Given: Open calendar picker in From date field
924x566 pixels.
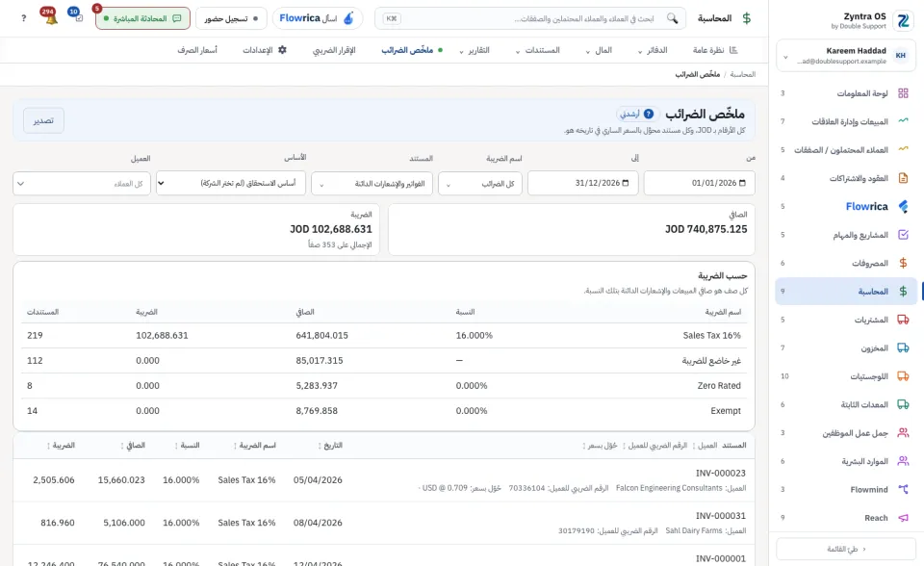Looking at the screenshot, I should click(742, 183).
